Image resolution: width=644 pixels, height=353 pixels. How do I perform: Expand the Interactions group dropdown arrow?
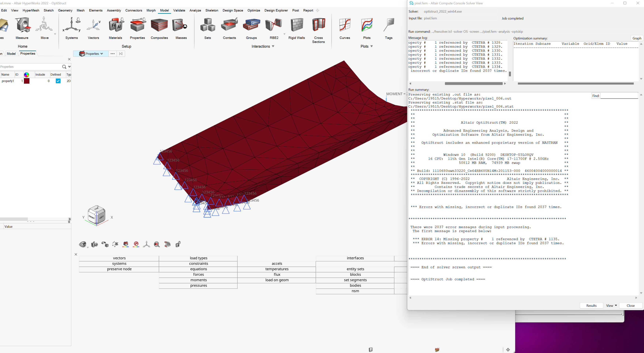pyautogui.click(x=273, y=46)
